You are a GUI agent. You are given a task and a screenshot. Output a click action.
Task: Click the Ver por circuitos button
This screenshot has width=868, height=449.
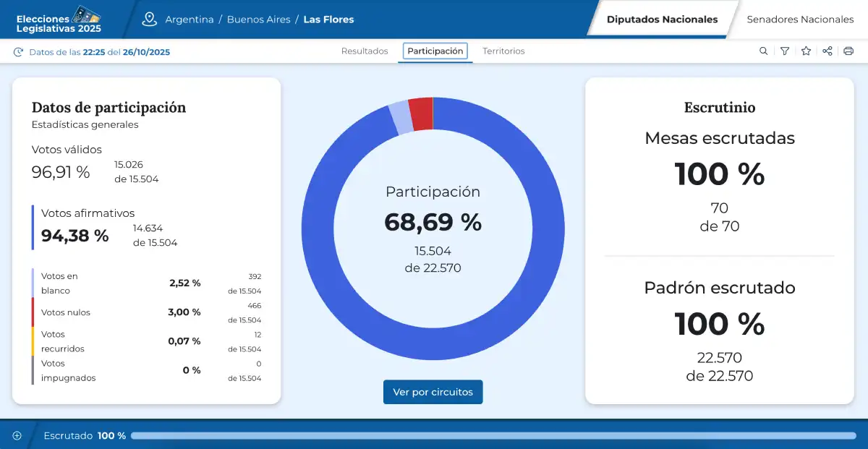click(433, 392)
